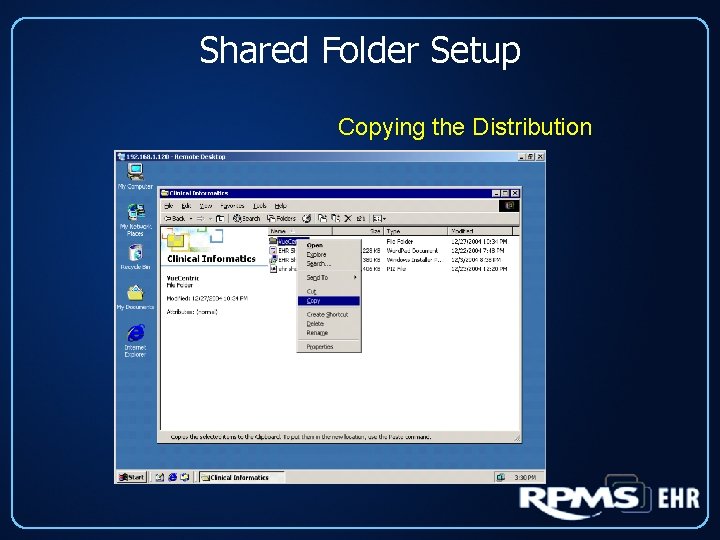Choose Create Shortcut in context menu

click(x=329, y=315)
